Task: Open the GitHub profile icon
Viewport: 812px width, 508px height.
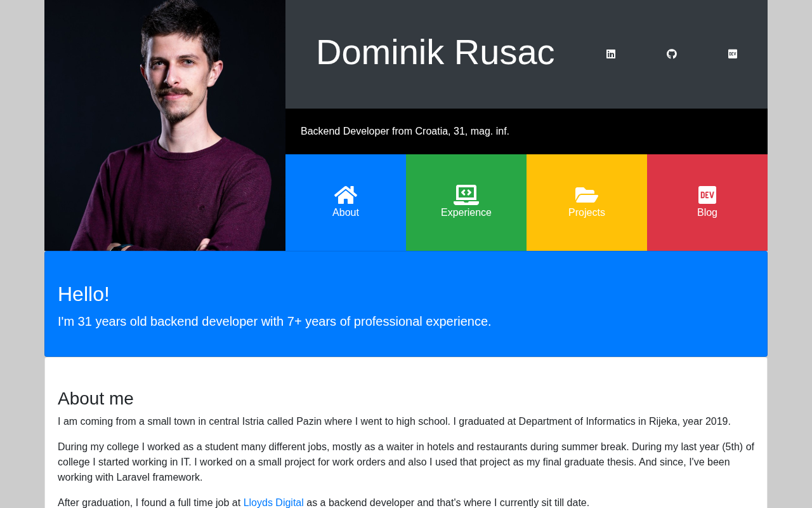Action: (x=672, y=54)
